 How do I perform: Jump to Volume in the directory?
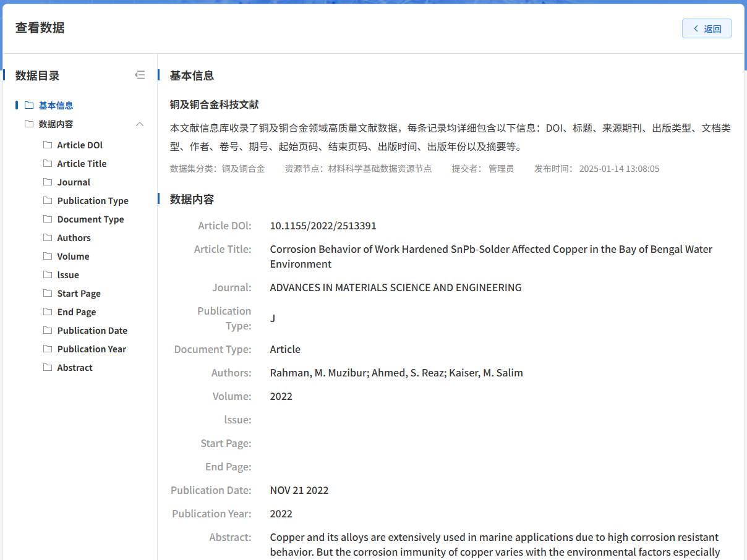tap(73, 257)
